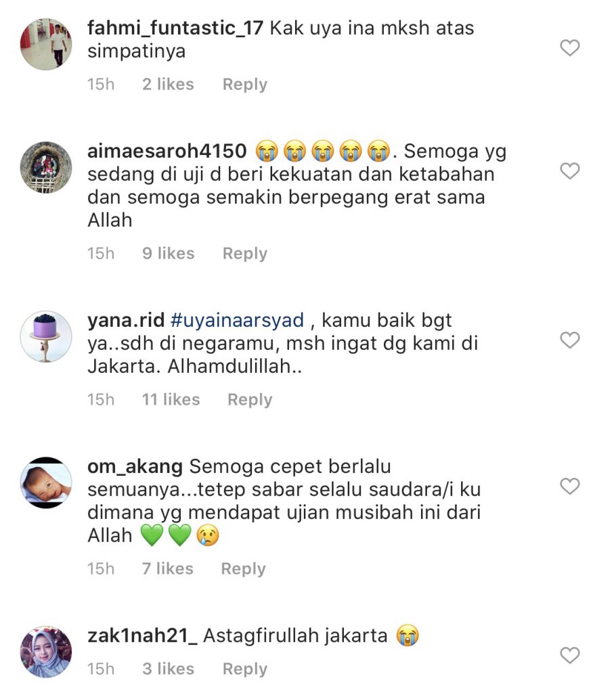Image resolution: width=616 pixels, height=693 pixels.
Task: Reply to zak1nah21_'s Astagfirullah comment
Action: (x=245, y=669)
